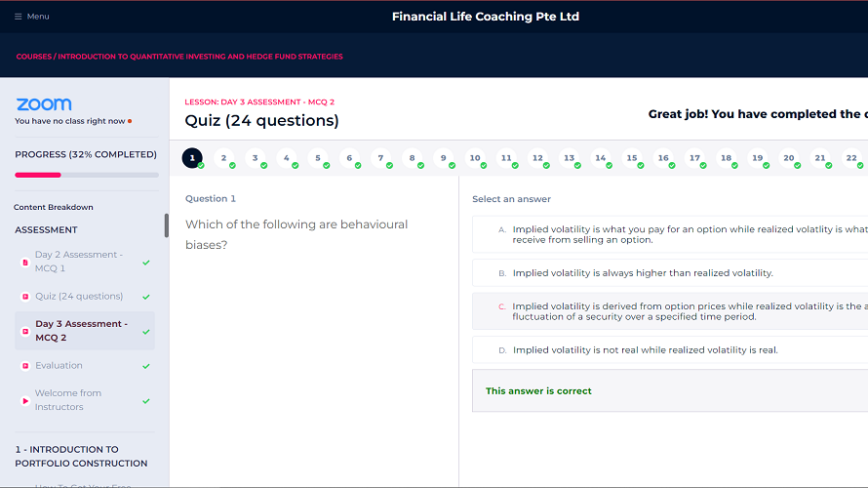Image resolution: width=868 pixels, height=488 pixels.
Task: Click the Day 3 Assessment item icon
Action: coord(25,331)
